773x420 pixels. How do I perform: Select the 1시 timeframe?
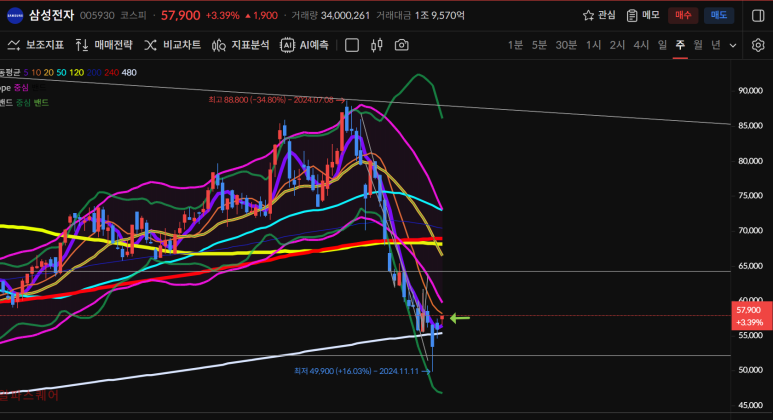(594, 45)
